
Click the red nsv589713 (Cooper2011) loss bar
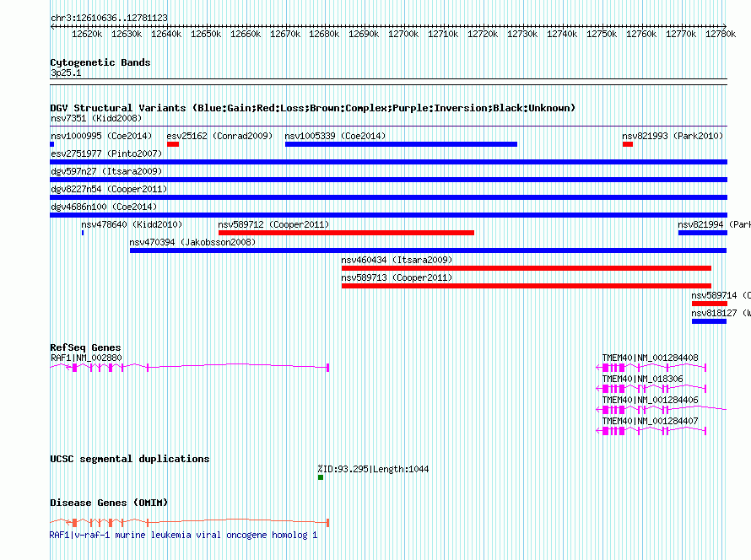527,286
